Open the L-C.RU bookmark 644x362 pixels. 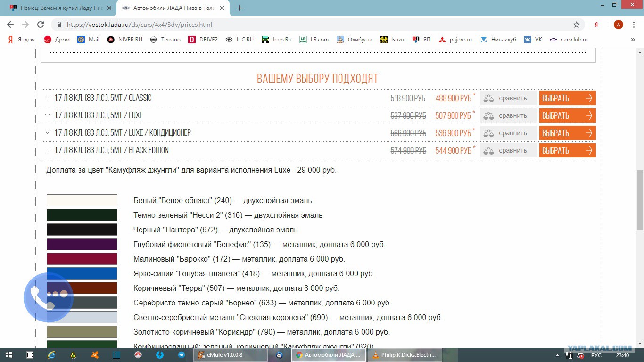pyautogui.click(x=239, y=40)
